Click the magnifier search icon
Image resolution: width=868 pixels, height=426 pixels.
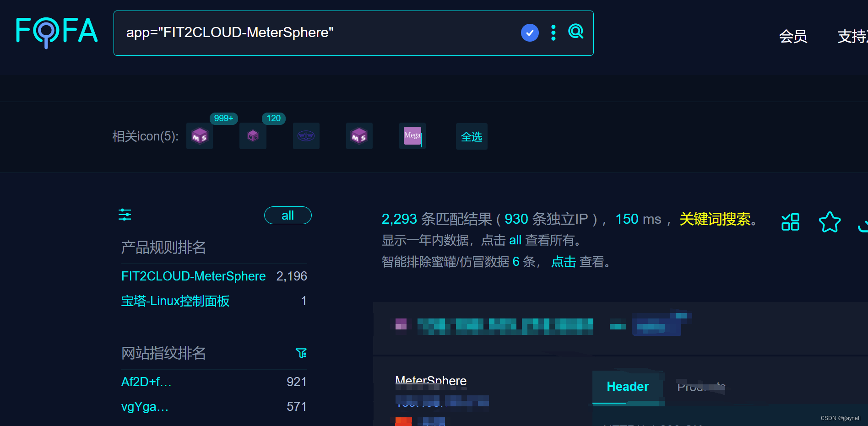[576, 32]
